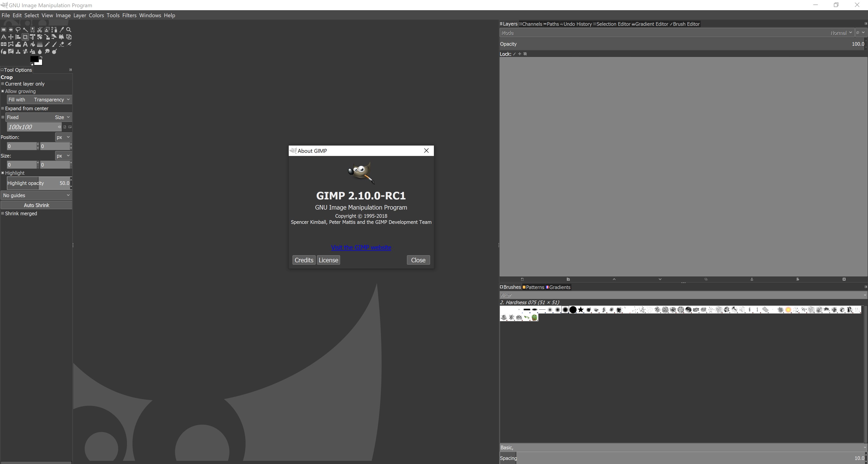Click License button in About dialog

[x=329, y=260]
